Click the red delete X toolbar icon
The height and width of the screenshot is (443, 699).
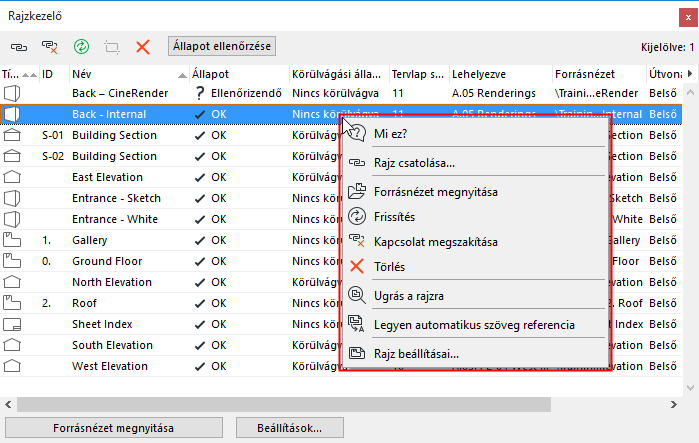tap(143, 46)
